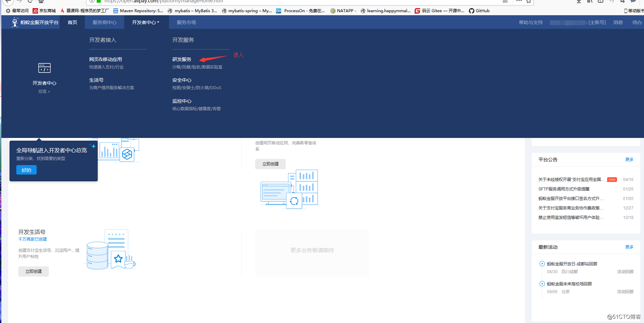Open the Maven Repository bookmark

pyautogui.click(x=138, y=11)
